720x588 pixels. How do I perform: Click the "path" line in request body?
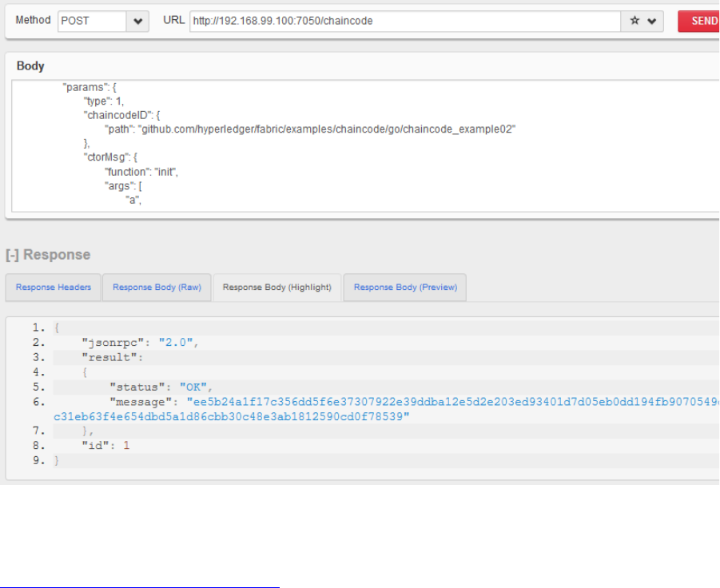tap(310, 129)
